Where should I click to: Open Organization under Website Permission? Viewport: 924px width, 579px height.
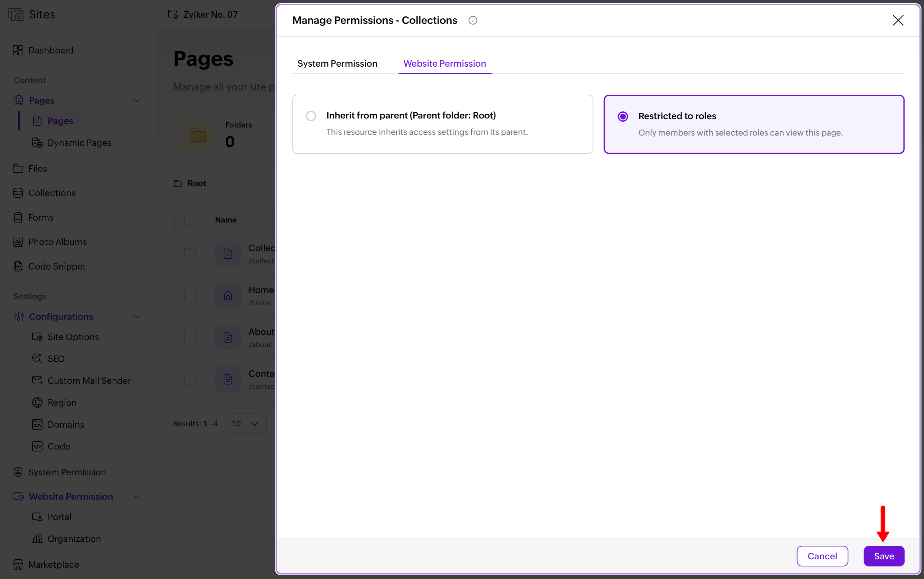[x=74, y=538]
